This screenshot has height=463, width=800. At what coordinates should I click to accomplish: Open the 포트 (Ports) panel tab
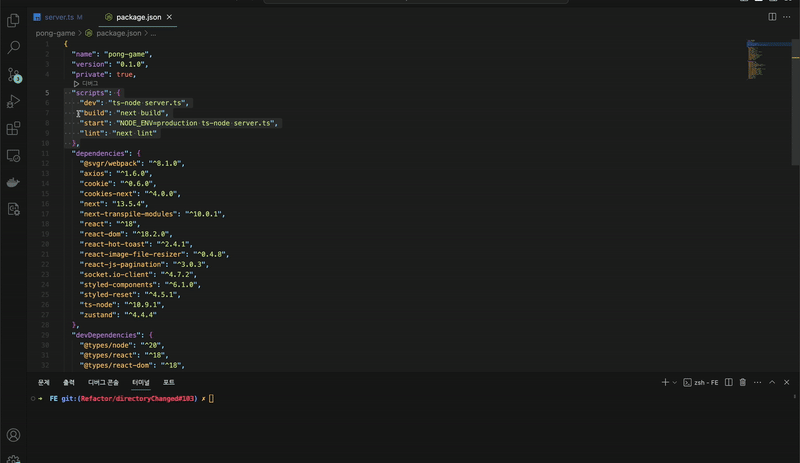pos(169,382)
